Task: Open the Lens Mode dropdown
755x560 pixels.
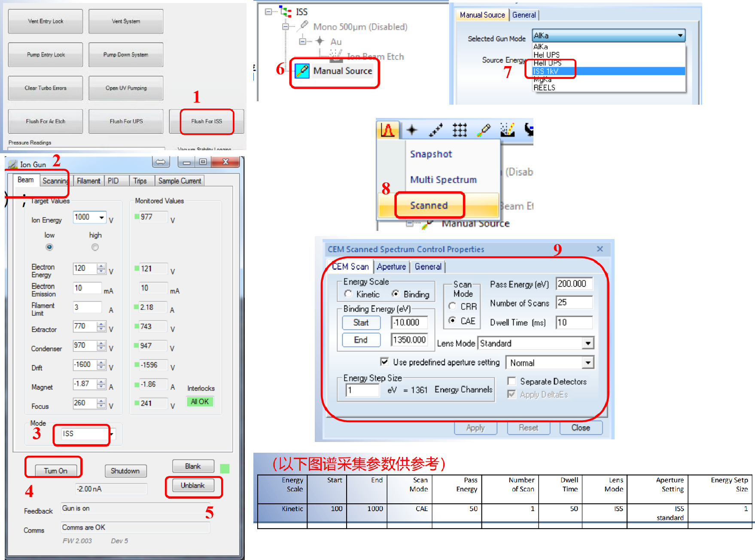Action: coord(588,343)
